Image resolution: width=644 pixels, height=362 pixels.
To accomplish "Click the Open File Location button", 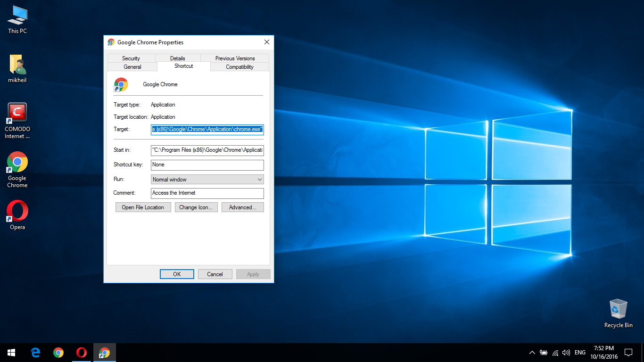I will click(143, 207).
